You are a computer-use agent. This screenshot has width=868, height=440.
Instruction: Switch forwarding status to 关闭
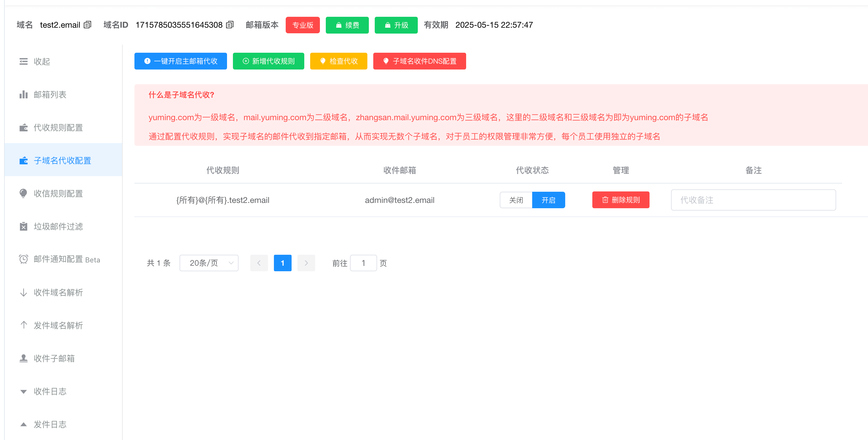(516, 200)
